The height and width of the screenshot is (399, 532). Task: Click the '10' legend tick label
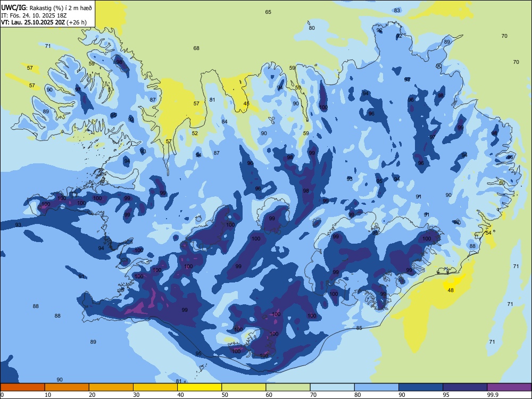pyautogui.click(x=48, y=395)
